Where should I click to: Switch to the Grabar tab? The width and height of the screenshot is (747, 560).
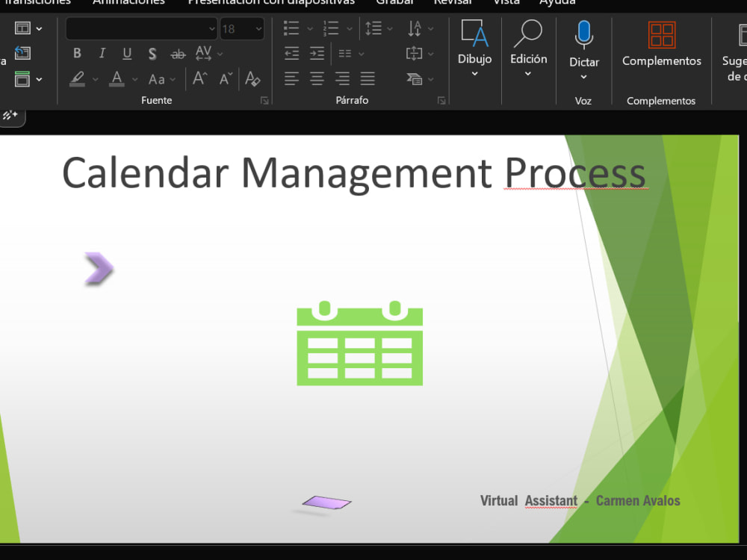pyautogui.click(x=394, y=2)
